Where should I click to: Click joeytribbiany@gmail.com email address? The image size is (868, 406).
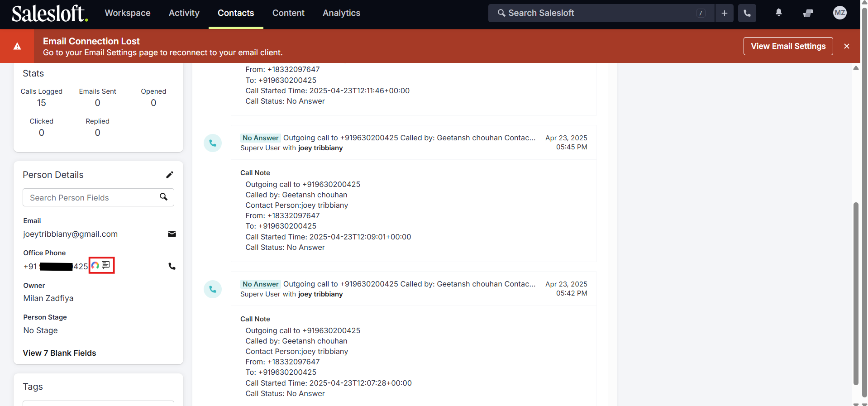(x=71, y=234)
